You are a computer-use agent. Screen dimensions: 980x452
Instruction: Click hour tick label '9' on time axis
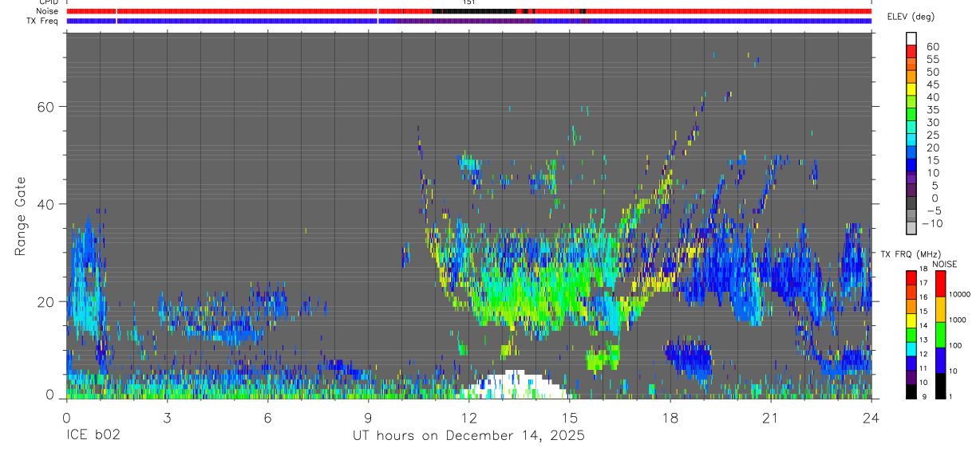click(x=368, y=418)
